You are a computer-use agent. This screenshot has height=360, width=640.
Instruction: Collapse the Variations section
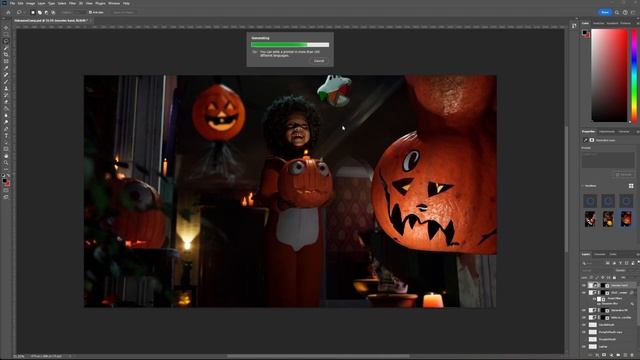583,186
